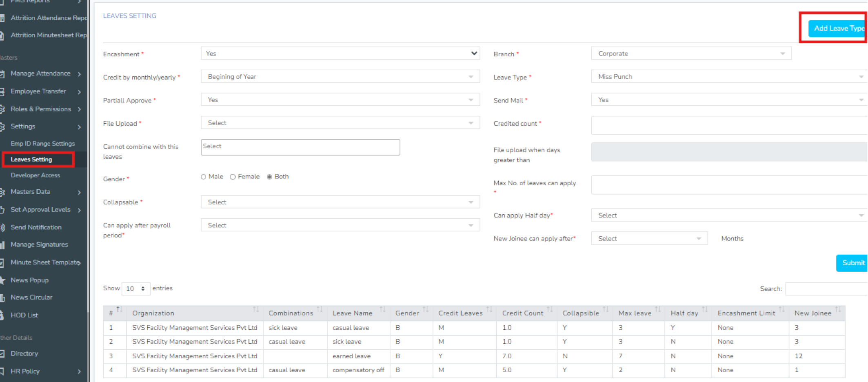
Task: Click the table Search input box
Action: click(x=826, y=289)
